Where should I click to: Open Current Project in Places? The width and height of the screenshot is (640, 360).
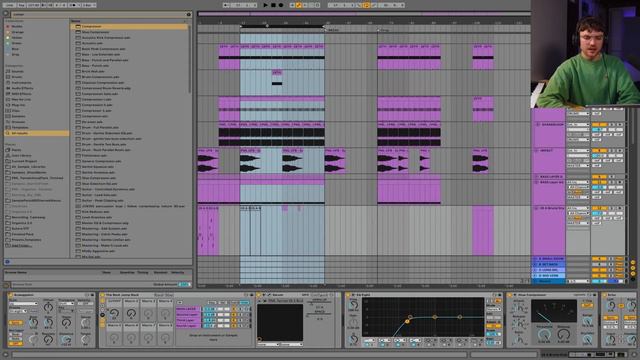24,161
